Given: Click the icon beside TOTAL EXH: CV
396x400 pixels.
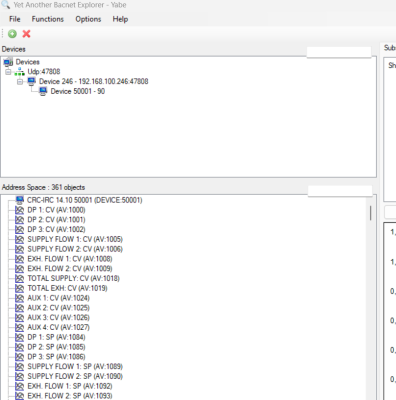Looking at the screenshot, I should pyautogui.click(x=20, y=288).
